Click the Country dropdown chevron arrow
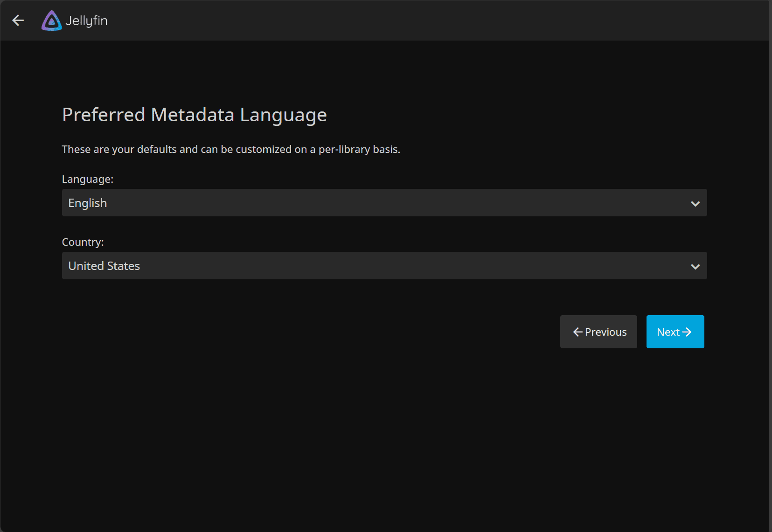772x532 pixels. 695,266
